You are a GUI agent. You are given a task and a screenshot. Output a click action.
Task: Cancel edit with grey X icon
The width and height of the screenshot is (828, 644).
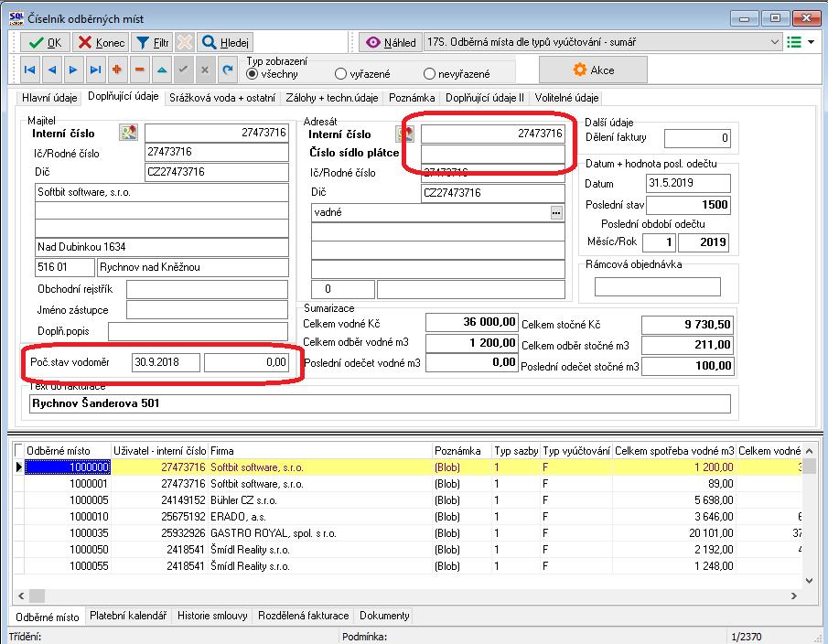(x=206, y=70)
